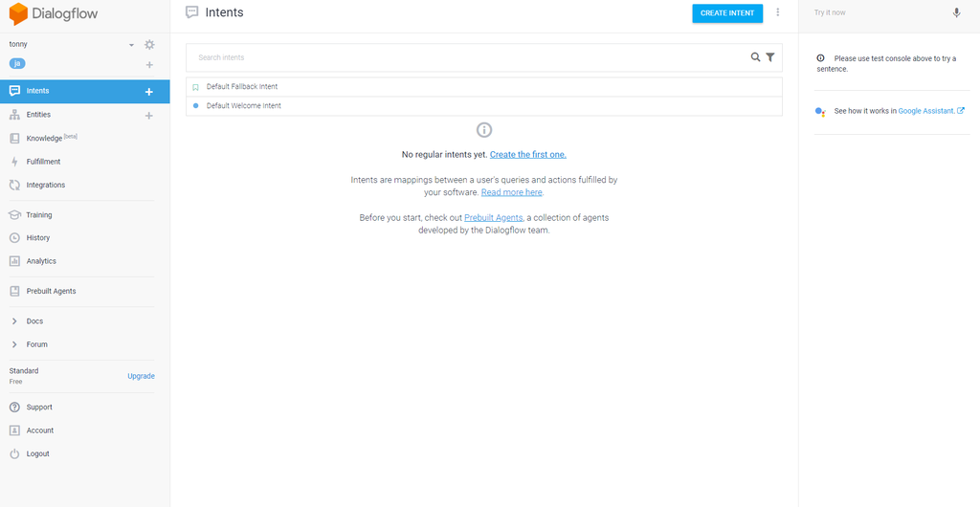Click the info circle icon above empty message
The image size is (980, 507).
[x=484, y=130]
